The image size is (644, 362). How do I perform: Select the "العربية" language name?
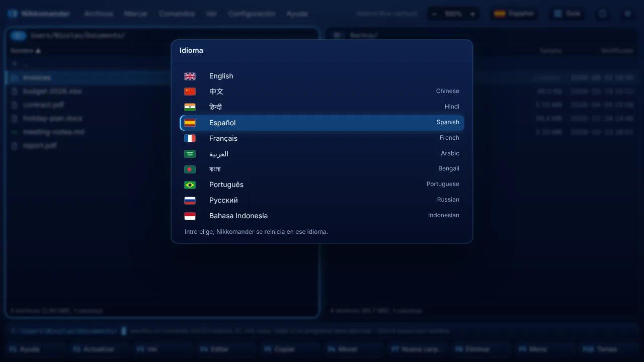219,154
